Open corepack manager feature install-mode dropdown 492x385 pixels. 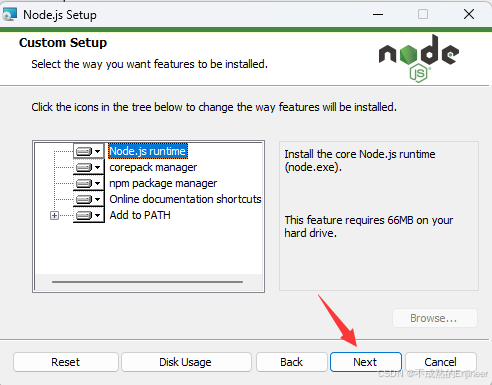coord(88,167)
